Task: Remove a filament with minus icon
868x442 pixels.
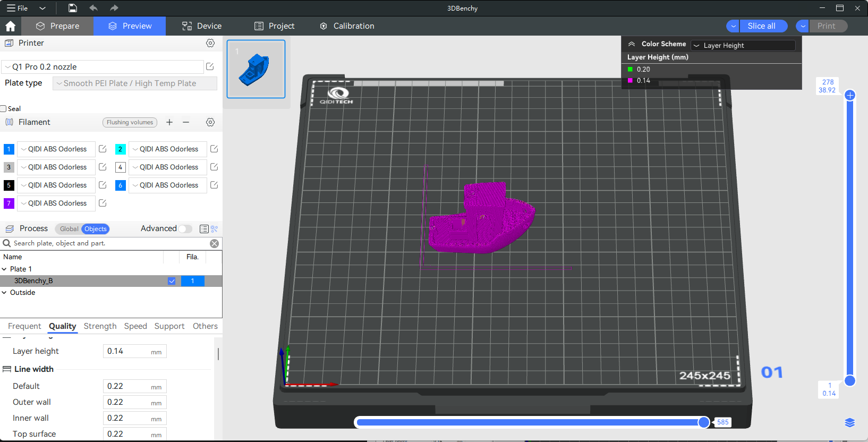Action: point(186,122)
